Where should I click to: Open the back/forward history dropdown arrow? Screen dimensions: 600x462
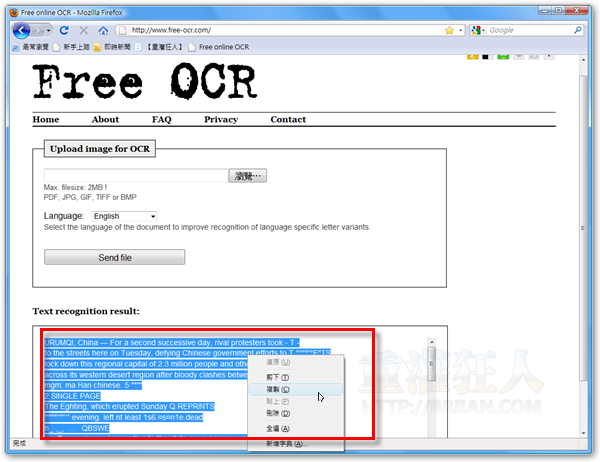coord(49,30)
